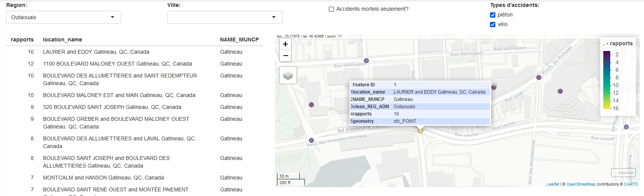
Task: Uncheck the vélo accident type
Action: tap(493, 25)
